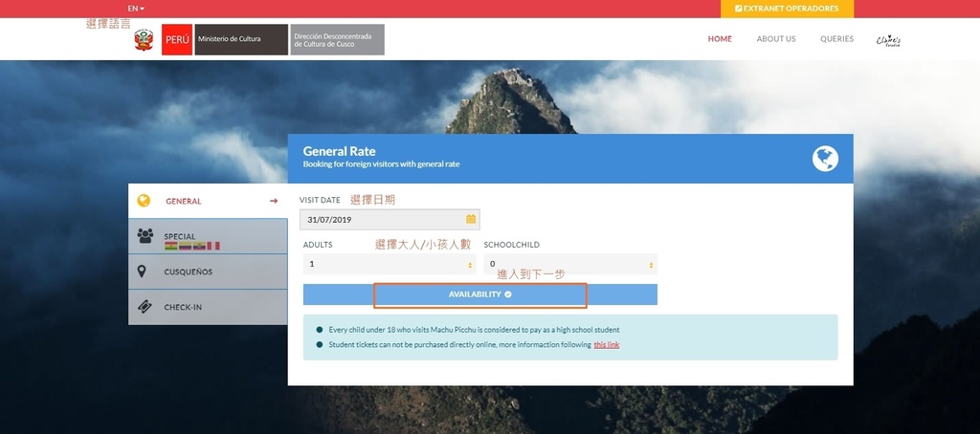980x434 pixels.
Task: Click the Extranet Operadores button
Action: click(787, 9)
